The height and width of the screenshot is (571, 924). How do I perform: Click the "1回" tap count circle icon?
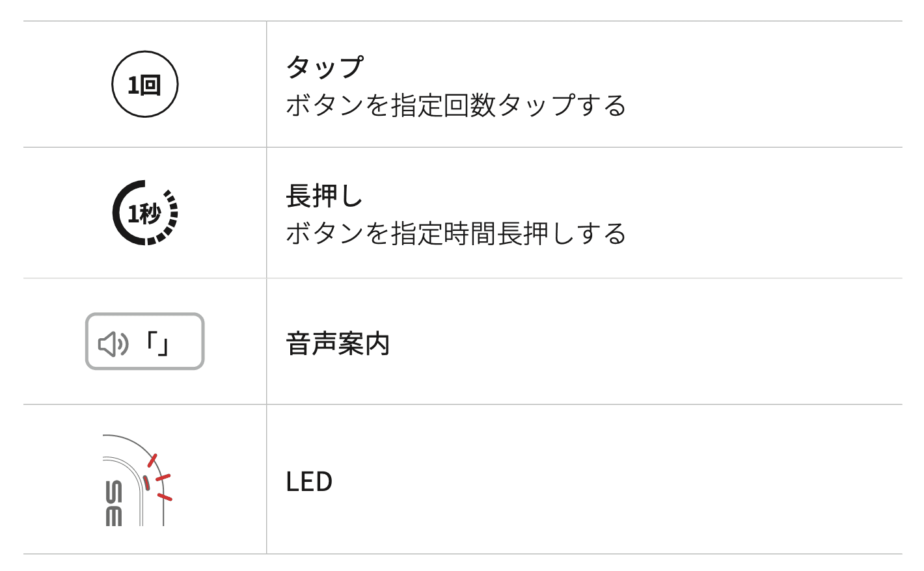(144, 85)
